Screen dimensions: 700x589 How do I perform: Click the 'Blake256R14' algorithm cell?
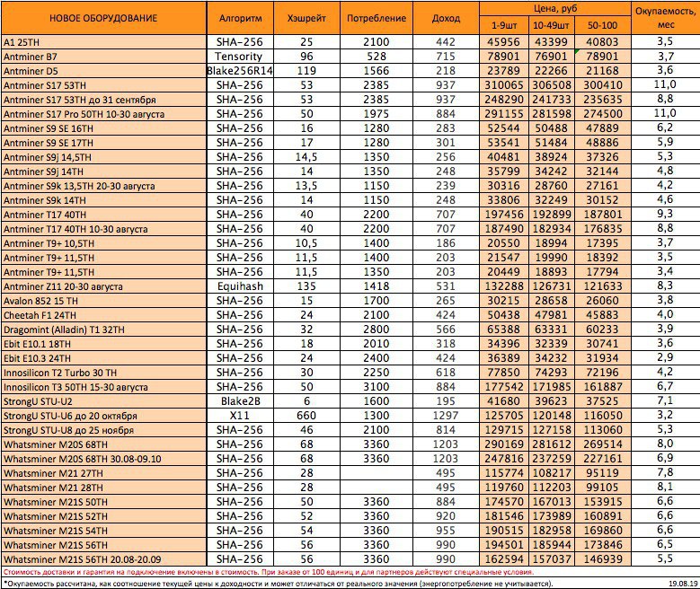[x=240, y=71]
